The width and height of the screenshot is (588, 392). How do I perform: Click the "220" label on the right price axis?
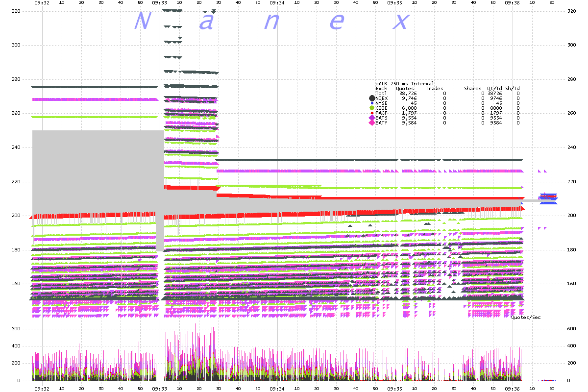click(572, 182)
